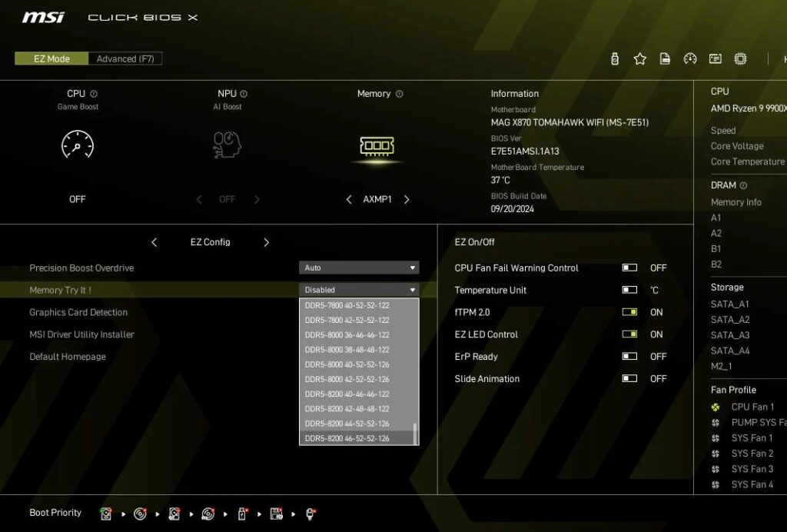
Task: Open the Memory Info entry
Action: click(736, 201)
